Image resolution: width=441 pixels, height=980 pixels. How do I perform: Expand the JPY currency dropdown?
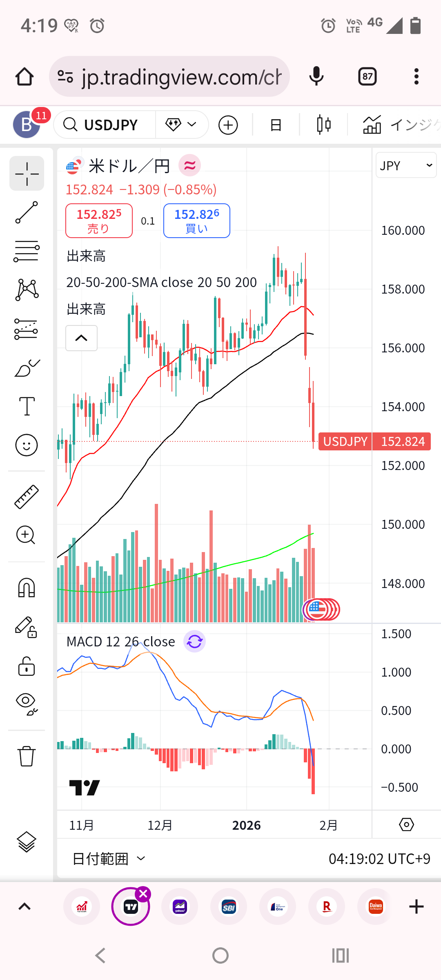[406, 165]
